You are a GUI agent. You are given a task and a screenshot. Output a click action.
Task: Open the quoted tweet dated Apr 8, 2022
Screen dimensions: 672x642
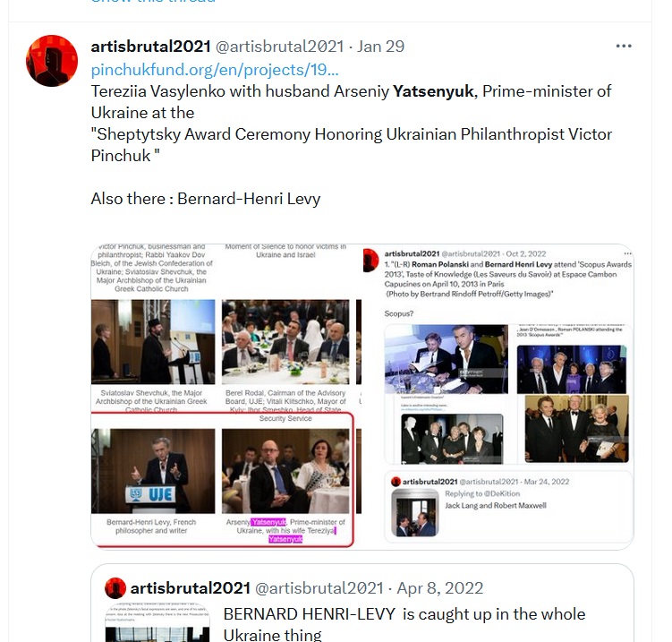point(362,603)
